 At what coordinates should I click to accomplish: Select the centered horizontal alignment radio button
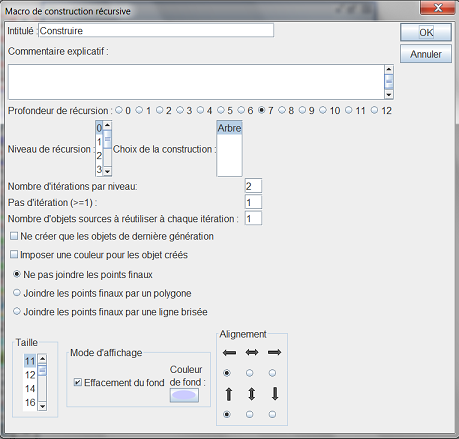pos(249,373)
